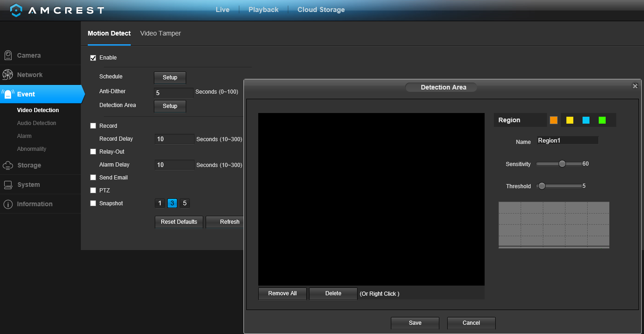Open the Abnormality submenu item
The image size is (644, 334).
click(31, 149)
